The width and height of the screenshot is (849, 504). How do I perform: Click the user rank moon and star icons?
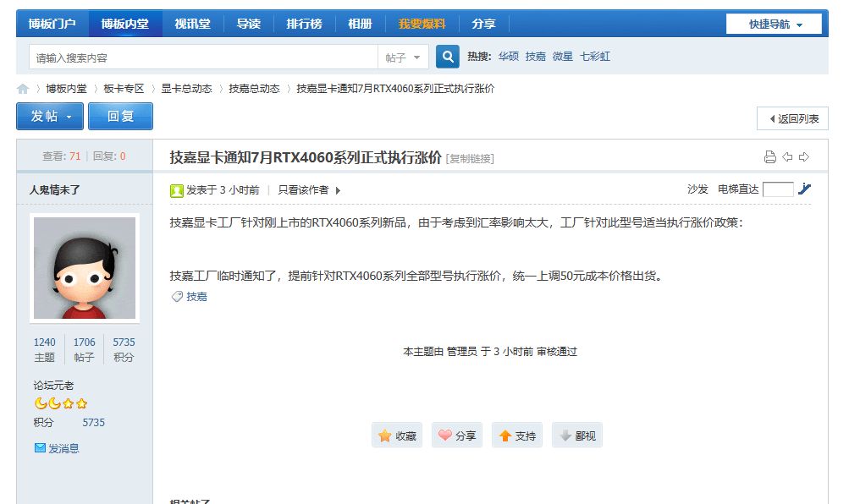[61, 403]
